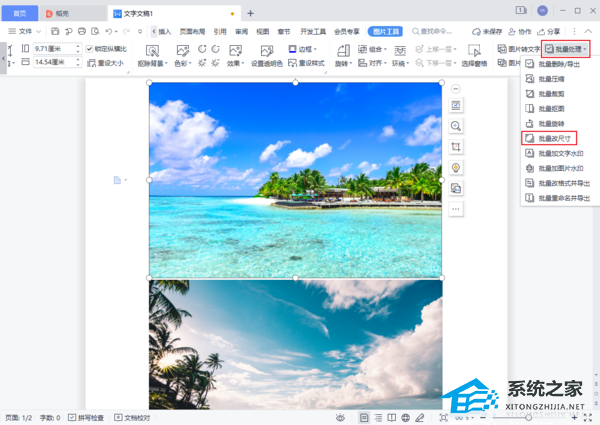
Task: Click the 分享 share button
Action: 549,31
